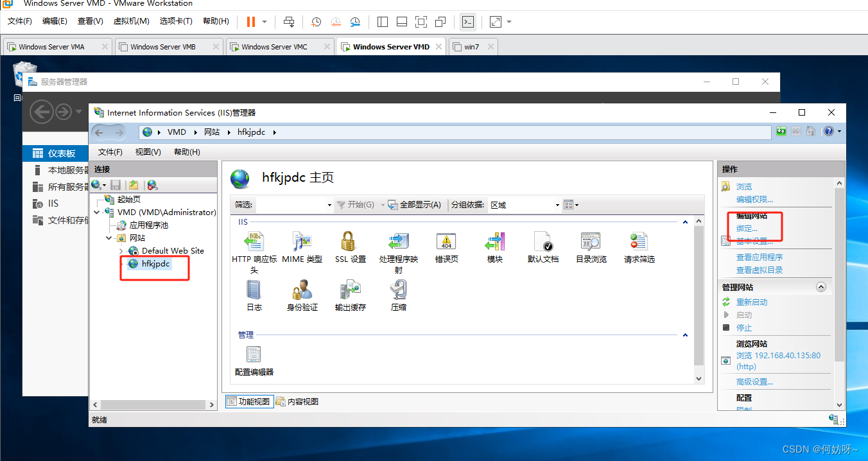Click the 重新启动 link
Viewport: 868px width, 461px height.
click(751, 302)
